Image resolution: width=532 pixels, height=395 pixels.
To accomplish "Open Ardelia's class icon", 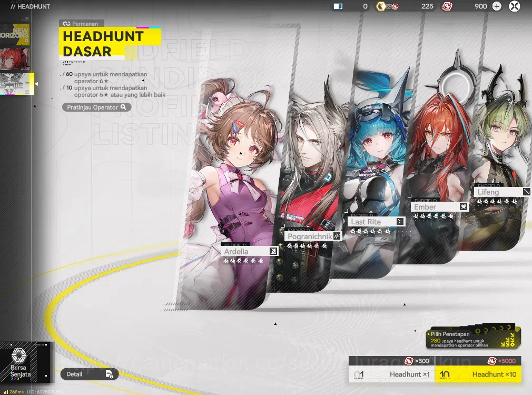I will coord(273,251).
